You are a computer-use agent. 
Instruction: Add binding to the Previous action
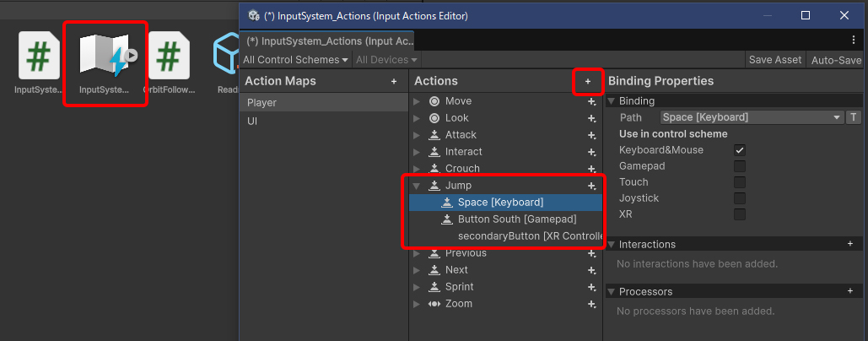591,253
